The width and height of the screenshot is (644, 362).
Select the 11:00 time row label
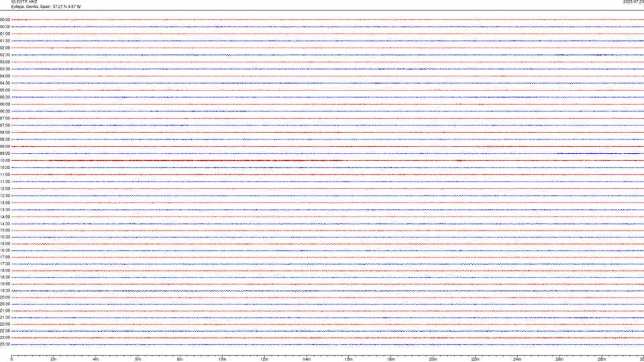[x=5, y=175]
